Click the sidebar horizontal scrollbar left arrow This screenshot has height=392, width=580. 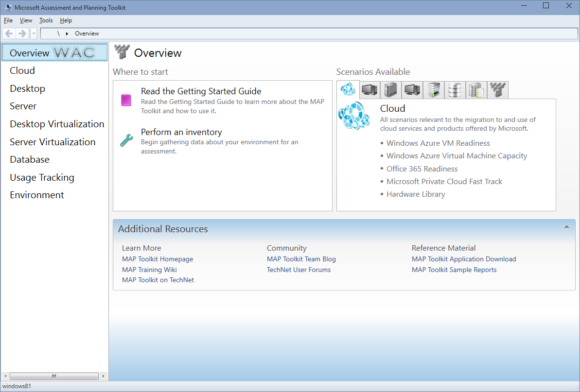[5, 376]
